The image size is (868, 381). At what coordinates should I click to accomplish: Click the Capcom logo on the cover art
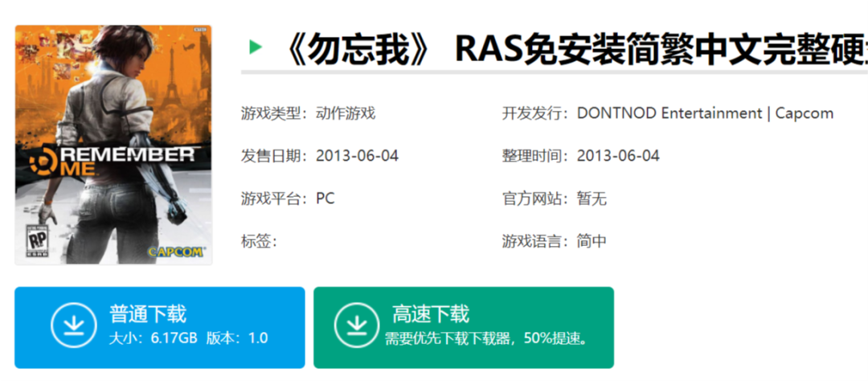pos(174,251)
